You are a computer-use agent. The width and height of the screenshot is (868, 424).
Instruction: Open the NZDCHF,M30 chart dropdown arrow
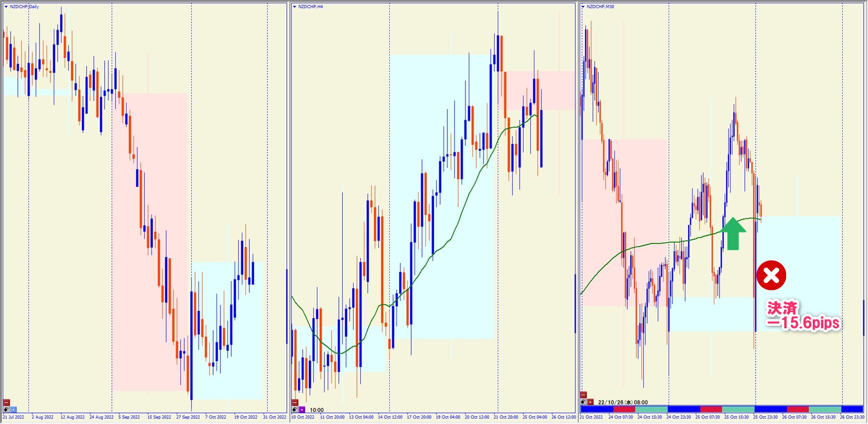(x=583, y=7)
